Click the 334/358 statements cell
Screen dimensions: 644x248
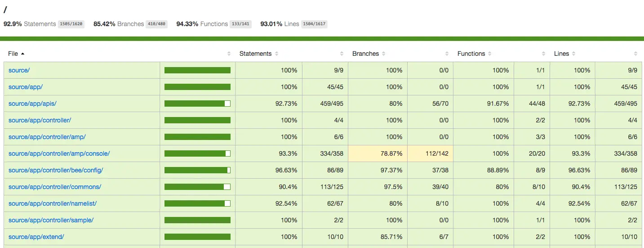[325, 153]
